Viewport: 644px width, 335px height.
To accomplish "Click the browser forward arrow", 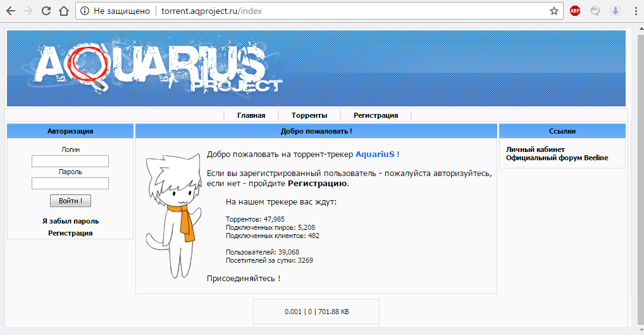I will coord(28,11).
